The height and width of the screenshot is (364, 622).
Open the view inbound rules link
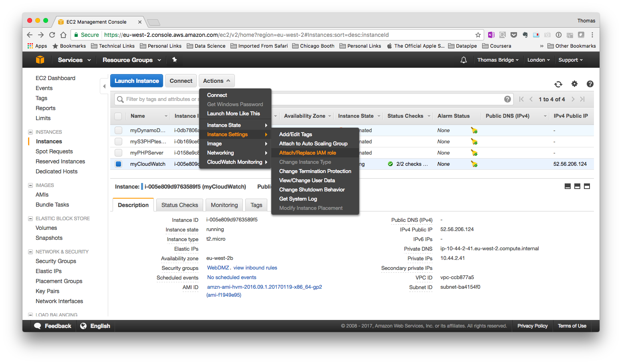pos(255,268)
